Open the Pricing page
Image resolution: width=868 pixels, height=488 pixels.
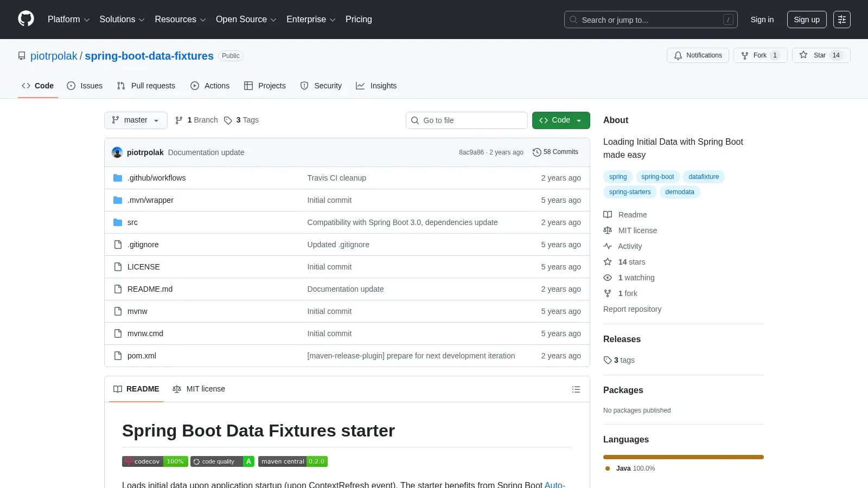[x=359, y=20]
